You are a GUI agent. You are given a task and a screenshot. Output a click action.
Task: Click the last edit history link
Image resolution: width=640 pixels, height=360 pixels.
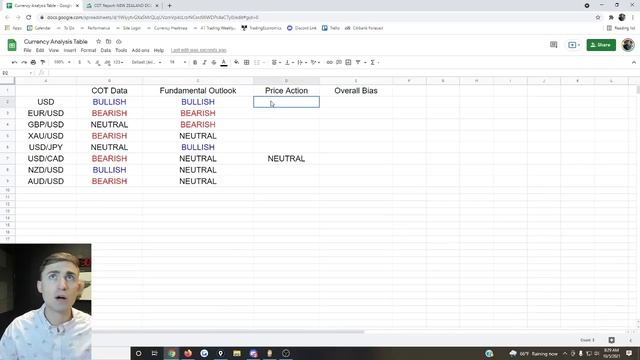[x=198, y=50]
